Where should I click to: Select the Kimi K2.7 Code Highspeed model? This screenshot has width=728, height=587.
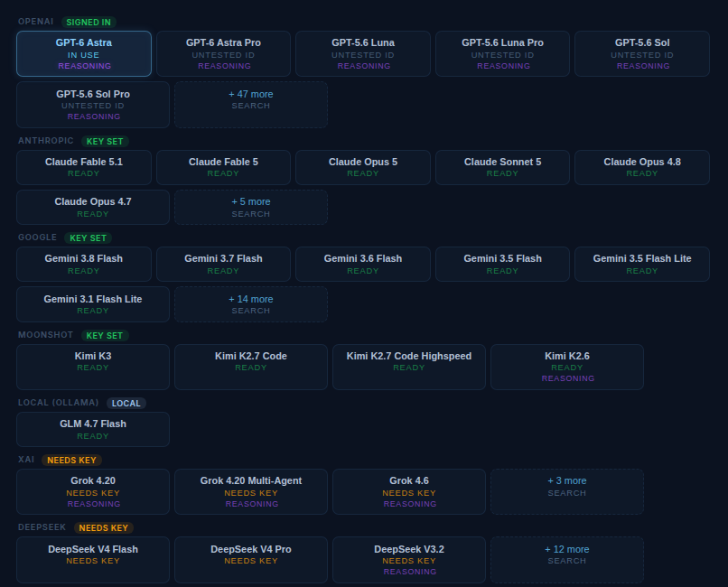tap(409, 367)
